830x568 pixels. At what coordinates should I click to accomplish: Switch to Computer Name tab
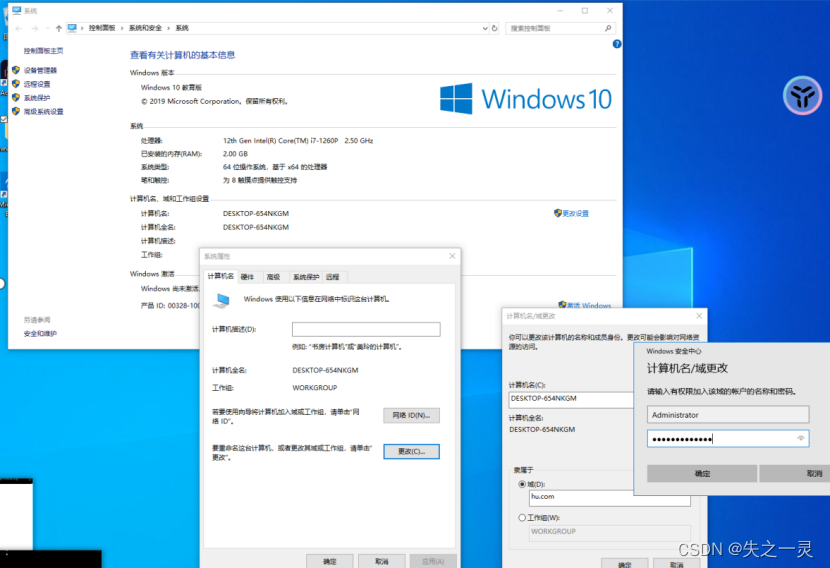[220, 276]
